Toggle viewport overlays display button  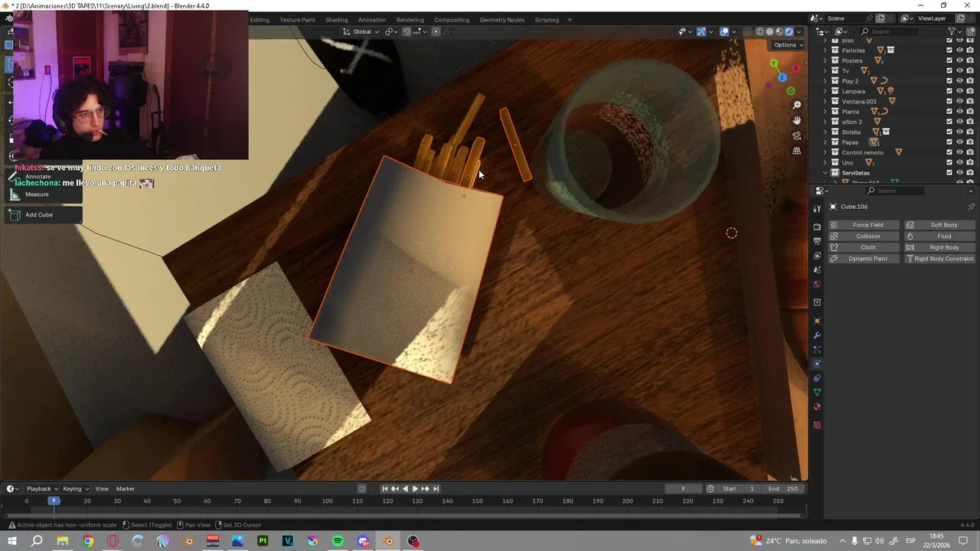pyautogui.click(x=724, y=31)
